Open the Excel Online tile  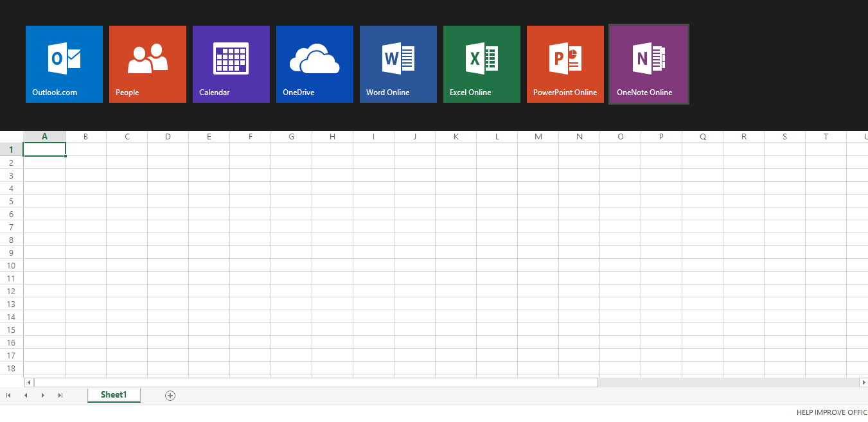click(x=482, y=64)
